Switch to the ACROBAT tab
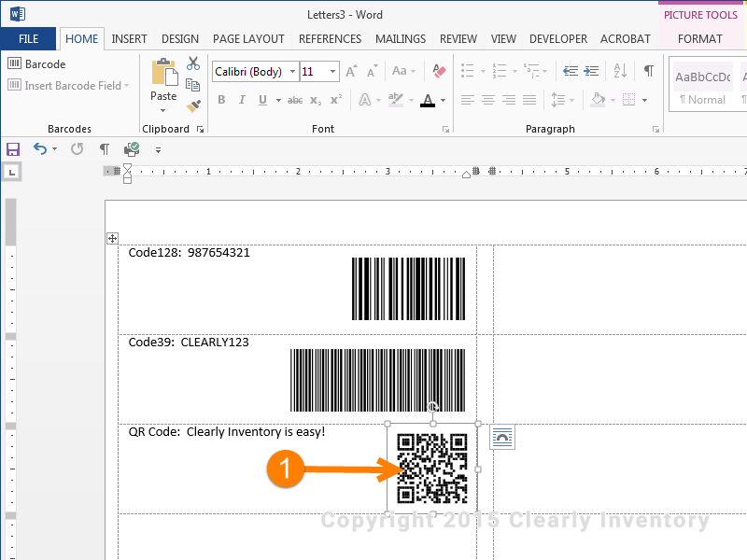Screen dimensions: 747x560 (625, 38)
